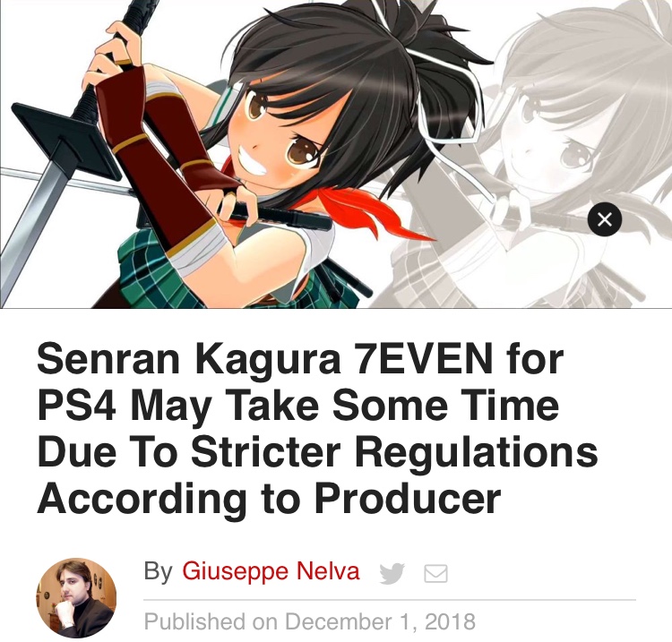Open Giuseppe Nelva's author page link
The width and height of the screenshot is (672, 642).
point(271,571)
